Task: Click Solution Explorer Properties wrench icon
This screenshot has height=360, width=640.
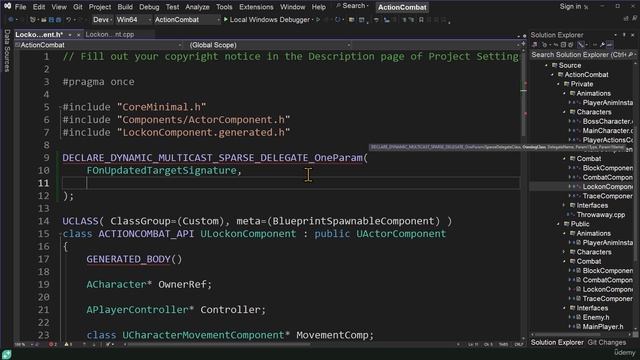Action: pos(602,45)
